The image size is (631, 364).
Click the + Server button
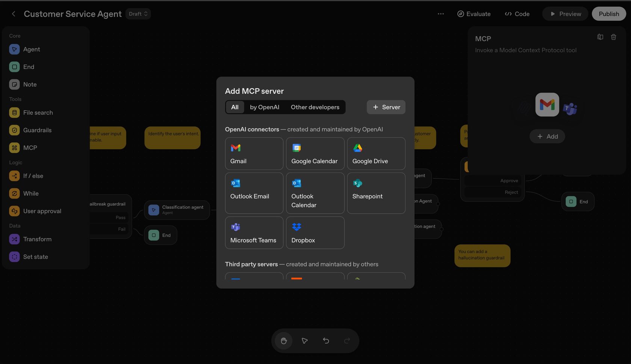tap(386, 107)
